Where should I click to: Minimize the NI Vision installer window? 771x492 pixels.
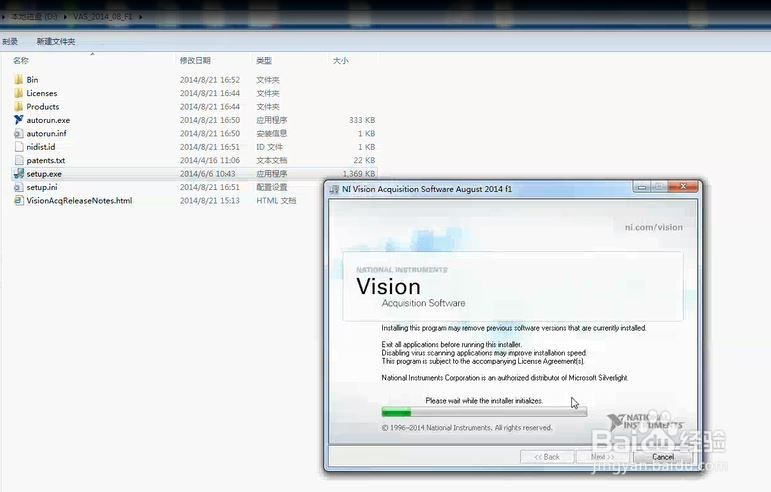point(642,187)
